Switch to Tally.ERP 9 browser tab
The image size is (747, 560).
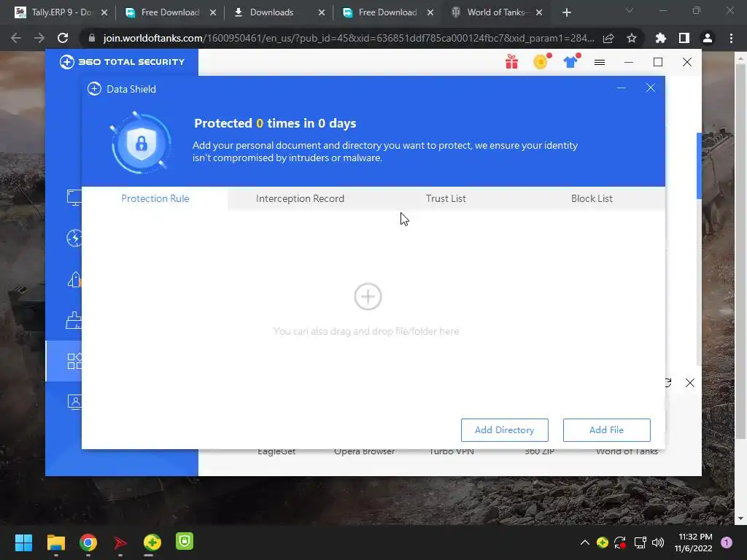click(61, 12)
